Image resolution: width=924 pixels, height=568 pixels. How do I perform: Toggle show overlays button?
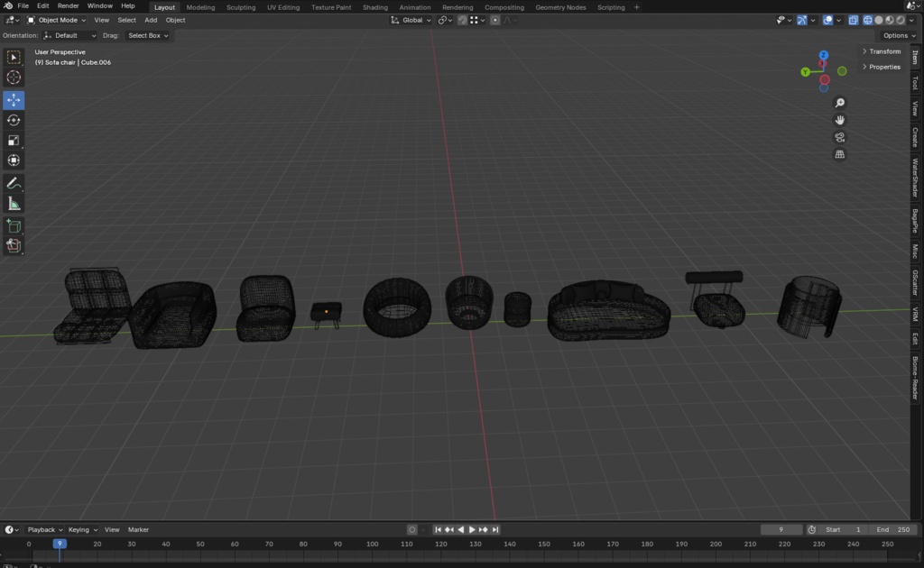pos(828,20)
